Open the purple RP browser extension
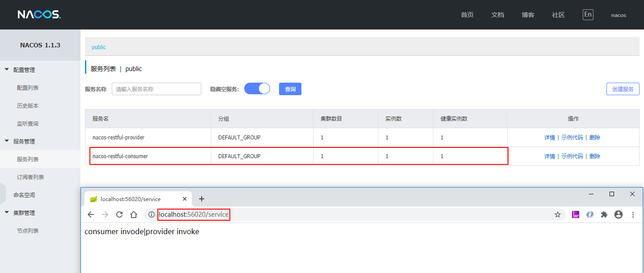This screenshot has height=273, width=644. (x=576, y=214)
